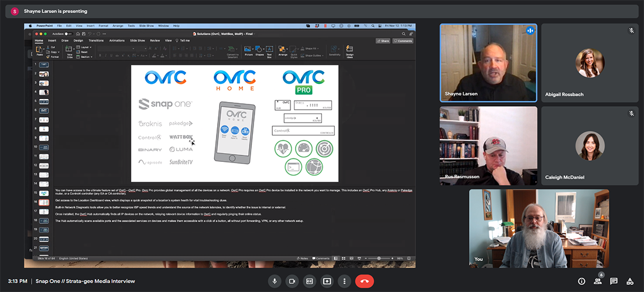Click English (United States) in status bar
The width and height of the screenshot is (644, 292).
(x=74, y=258)
